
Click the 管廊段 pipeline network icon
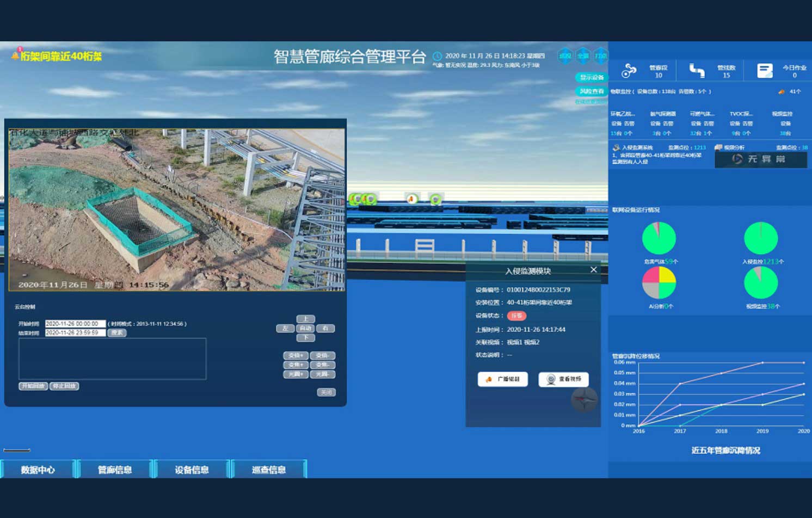(629, 71)
